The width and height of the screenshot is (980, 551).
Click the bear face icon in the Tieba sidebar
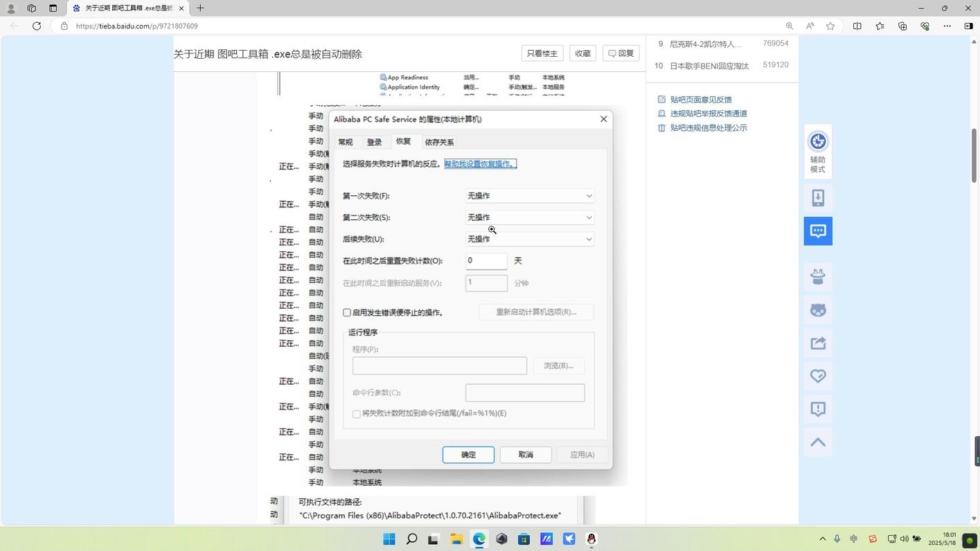pos(818,309)
